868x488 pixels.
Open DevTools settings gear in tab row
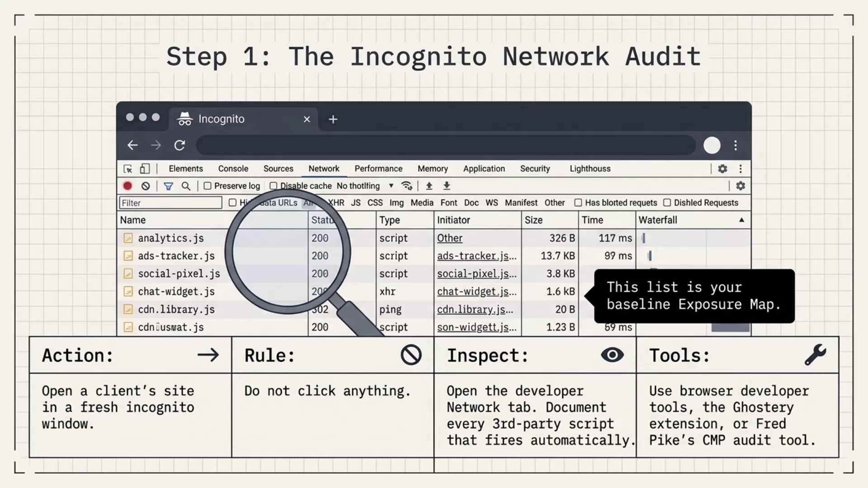722,169
